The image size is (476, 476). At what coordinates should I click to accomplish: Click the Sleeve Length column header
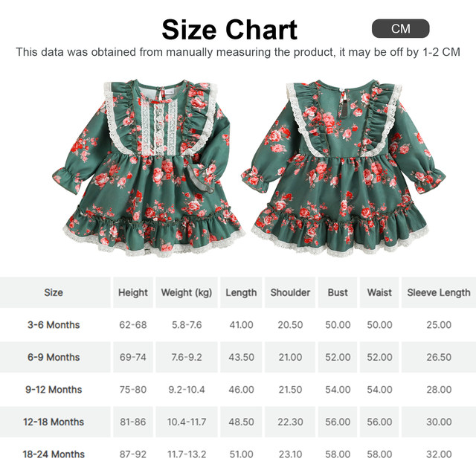tap(439, 292)
